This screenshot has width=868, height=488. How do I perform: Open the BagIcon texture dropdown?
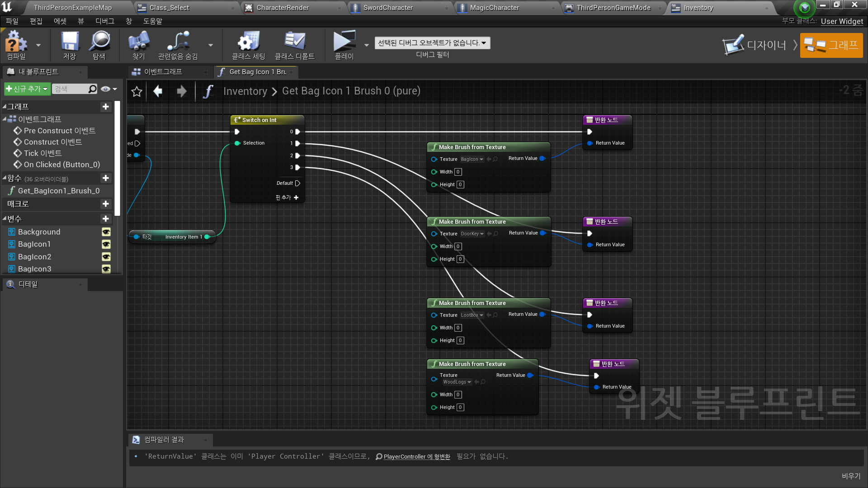472,159
